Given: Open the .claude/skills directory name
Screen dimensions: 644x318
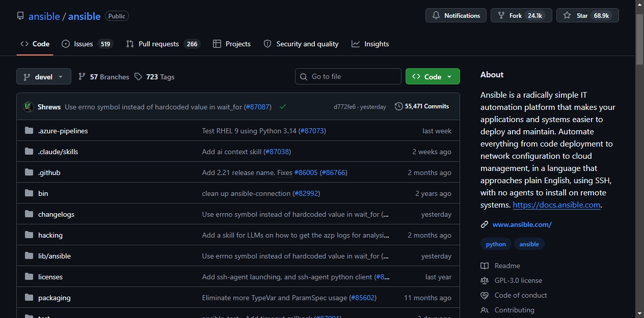Looking at the screenshot, I should point(58,152).
